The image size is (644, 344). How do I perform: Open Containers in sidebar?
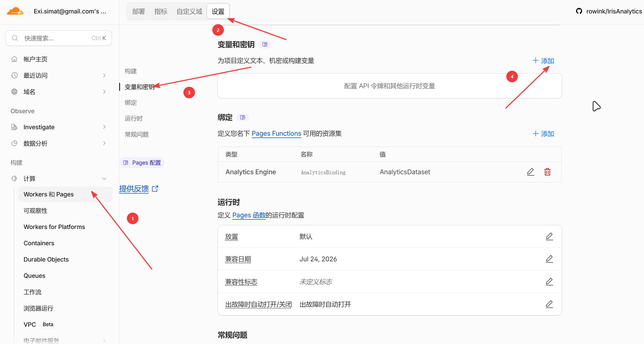(39, 243)
